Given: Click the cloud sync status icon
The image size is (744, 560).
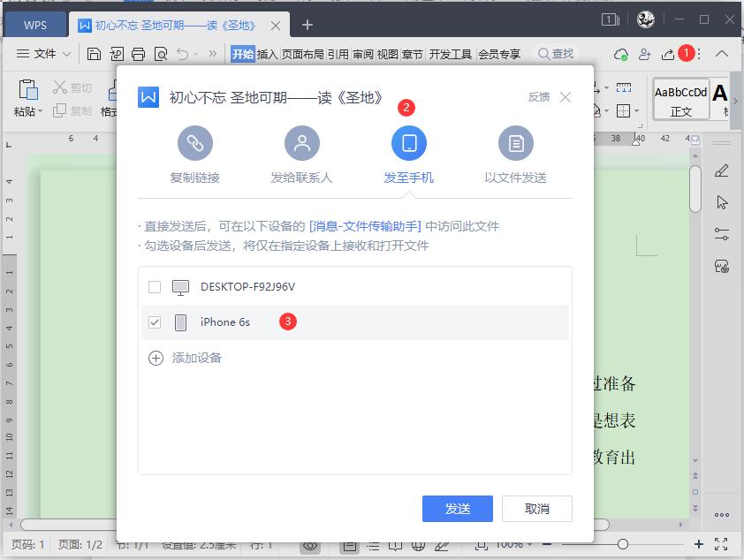Looking at the screenshot, I should coord(620,55).
